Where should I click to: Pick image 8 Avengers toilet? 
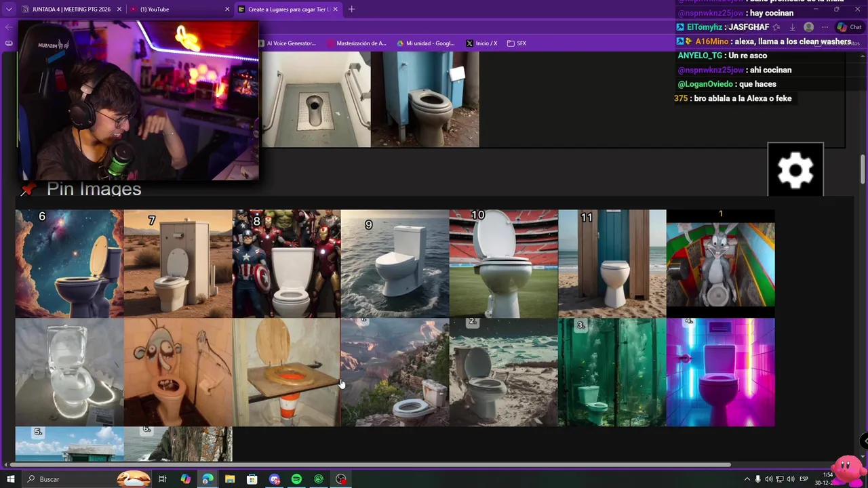coord(287,264)
